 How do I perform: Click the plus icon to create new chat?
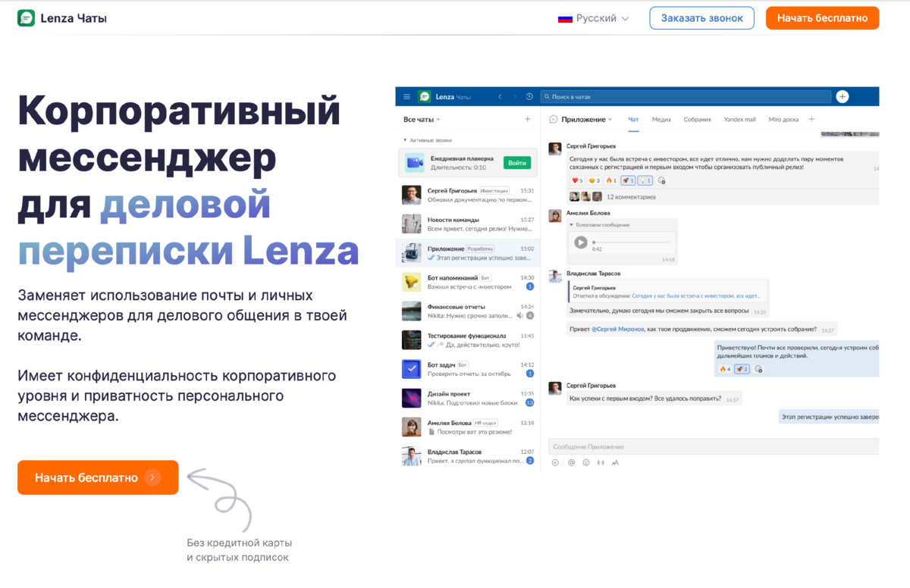(x=526, y=119)
